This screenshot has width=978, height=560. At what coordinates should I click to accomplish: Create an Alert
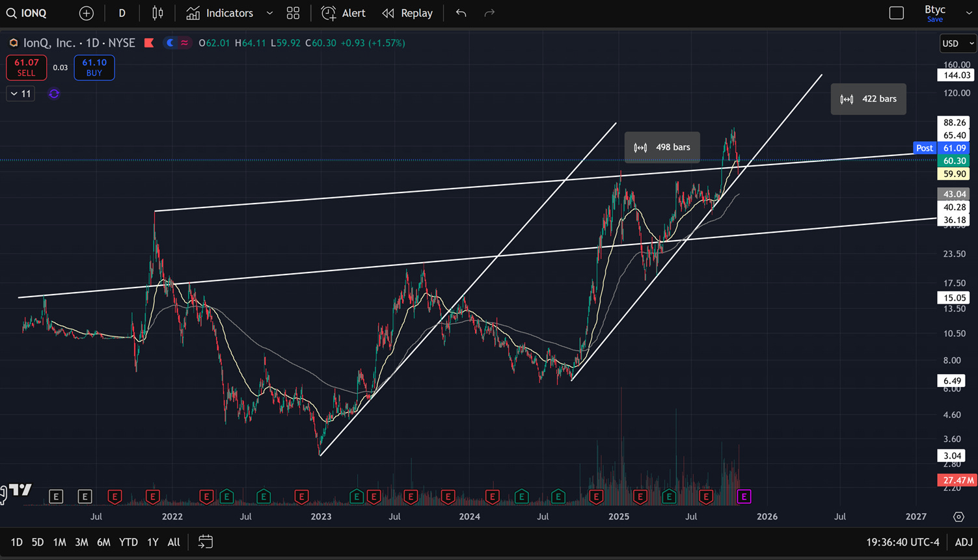click(x=344, y=13)
